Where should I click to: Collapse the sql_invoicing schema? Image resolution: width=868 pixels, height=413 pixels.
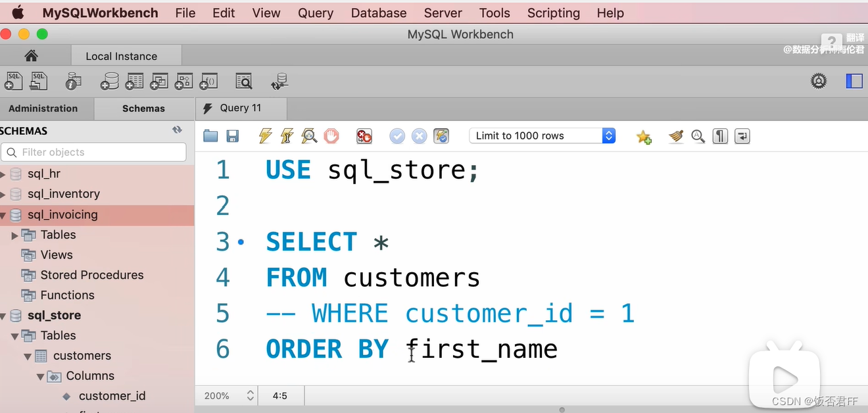click(x=3, y=214)
